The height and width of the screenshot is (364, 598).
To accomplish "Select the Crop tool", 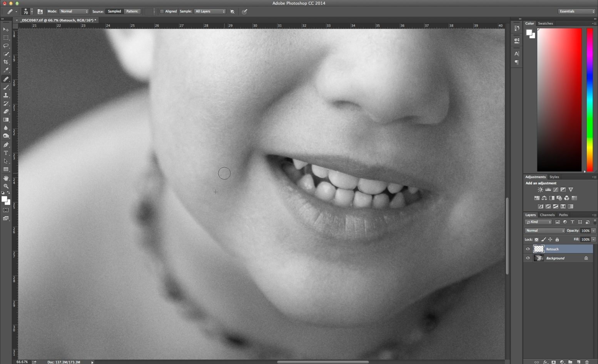I will tap(6, 62).
